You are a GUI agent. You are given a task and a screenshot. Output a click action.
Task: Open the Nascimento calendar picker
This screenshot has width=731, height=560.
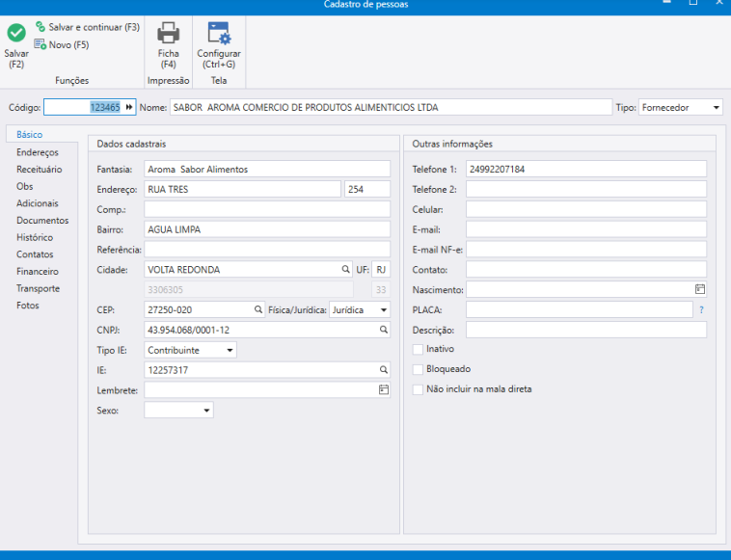click(700, 289)
